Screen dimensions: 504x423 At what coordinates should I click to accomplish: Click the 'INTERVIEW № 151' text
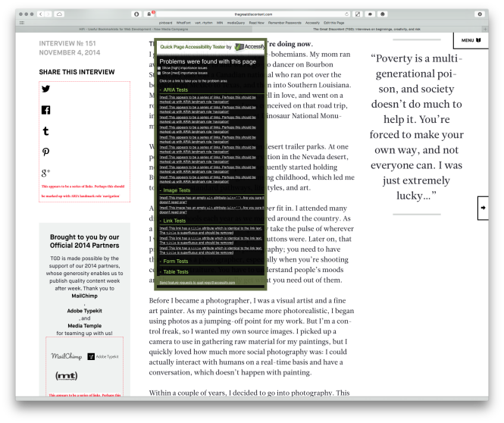coord(67,43)
